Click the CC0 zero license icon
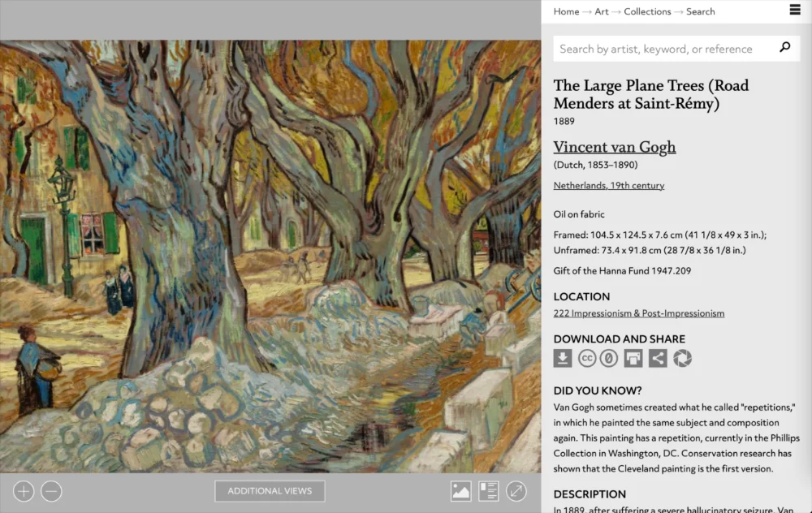Screen dimensions: 812x513 point(609,358)
